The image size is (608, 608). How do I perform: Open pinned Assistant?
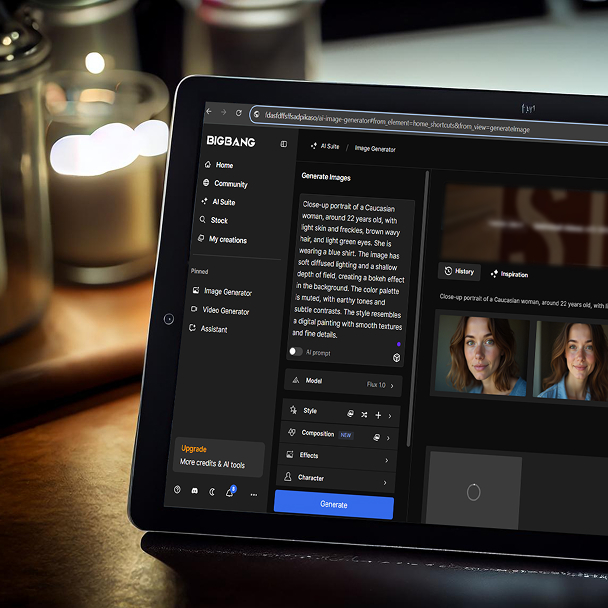(x=208, y=329)
